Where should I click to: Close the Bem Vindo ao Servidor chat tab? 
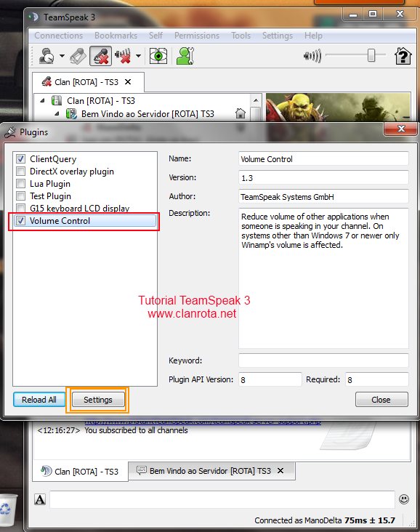pyautogui.click(x=280, y=471)
